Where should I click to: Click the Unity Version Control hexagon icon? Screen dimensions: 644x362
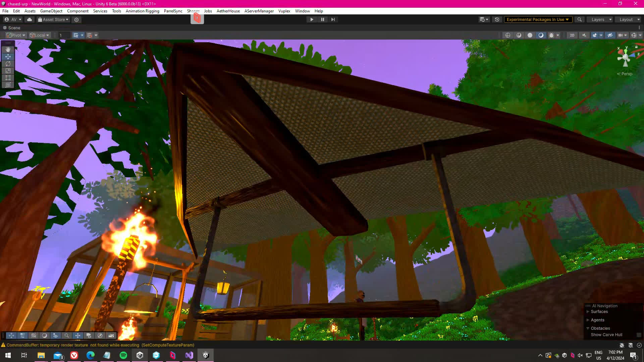(x=76, y=20)
